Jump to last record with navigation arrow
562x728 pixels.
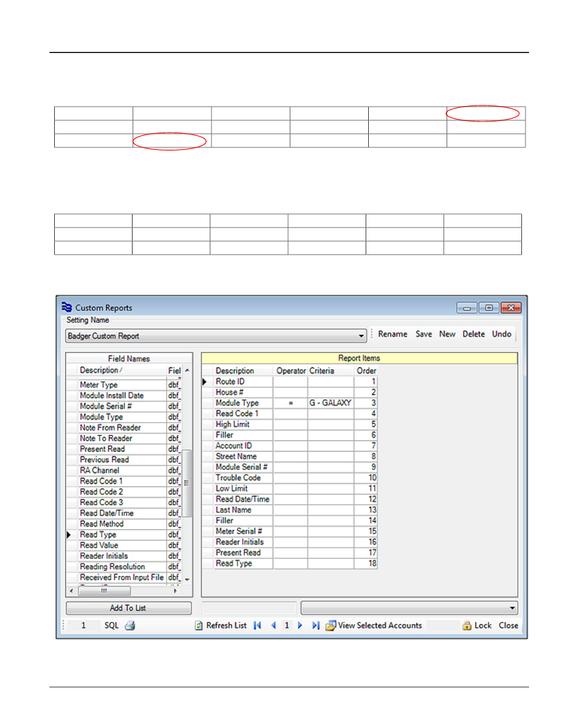[316, 625]
